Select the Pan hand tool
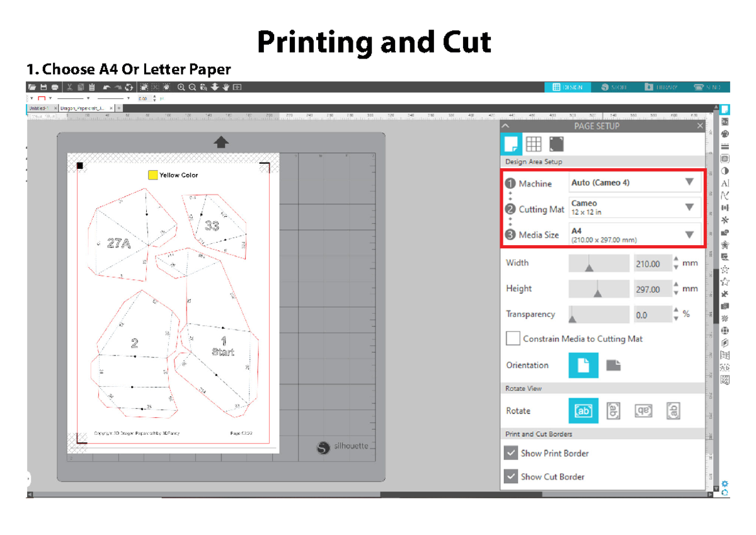The image size is (756, 535). tap(226, 87)
